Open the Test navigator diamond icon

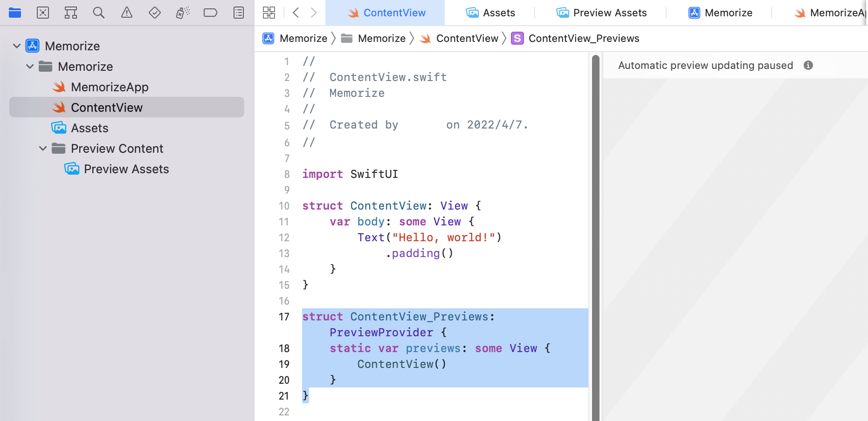coord(155,13)
